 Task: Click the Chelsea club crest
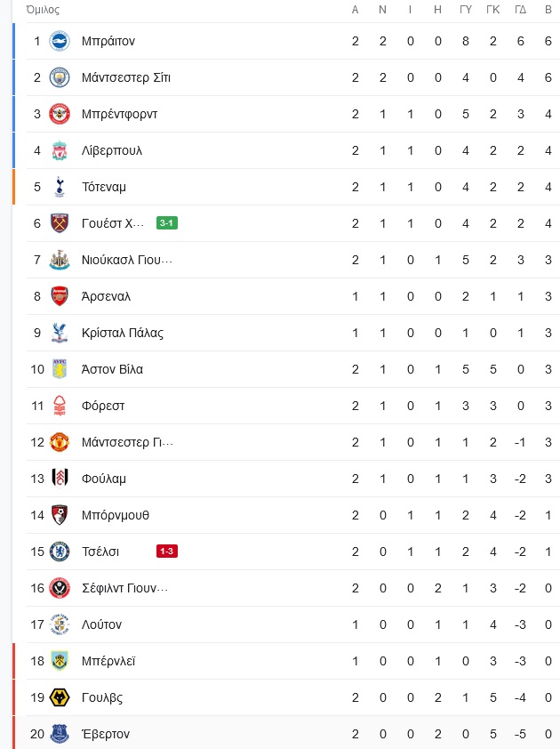[60, 552]
